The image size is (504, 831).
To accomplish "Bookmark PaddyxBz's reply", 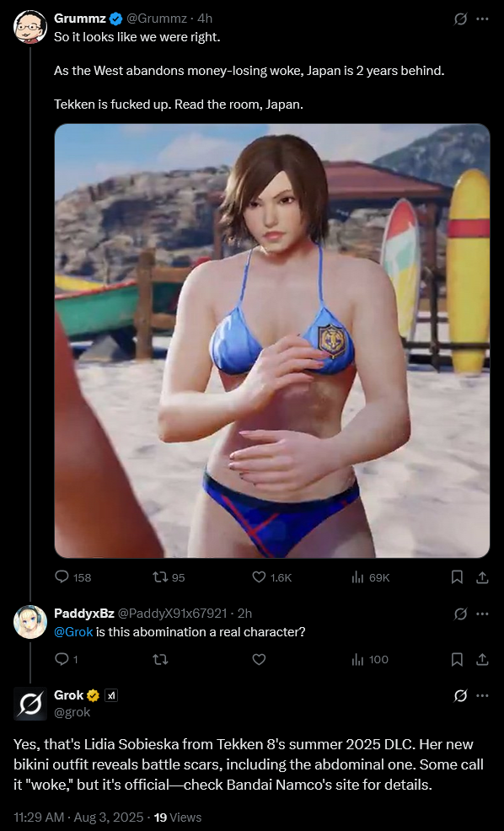I will pos(457,660).
